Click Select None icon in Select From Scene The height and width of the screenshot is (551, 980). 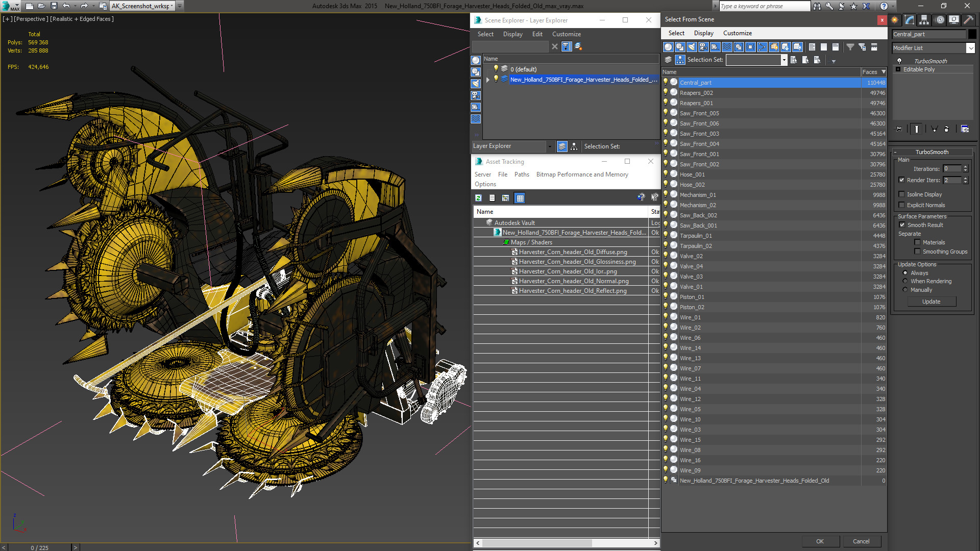pos(824,47)
